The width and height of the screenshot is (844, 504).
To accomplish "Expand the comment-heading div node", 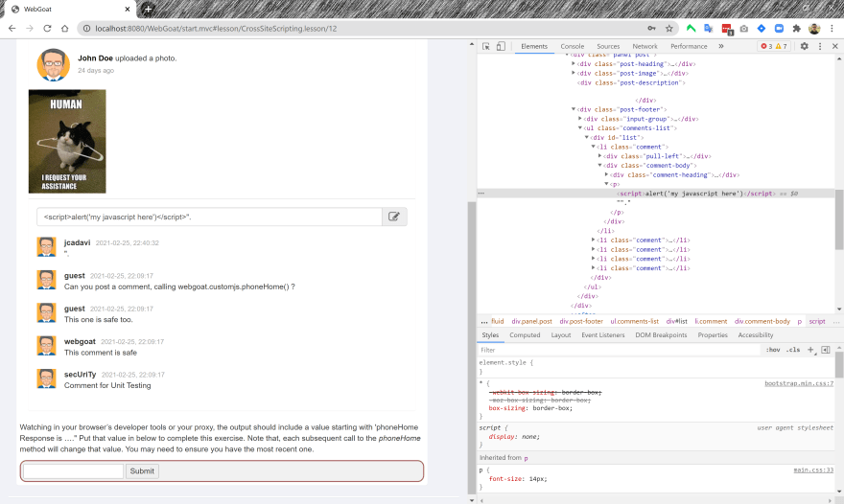I will (606, 174).
